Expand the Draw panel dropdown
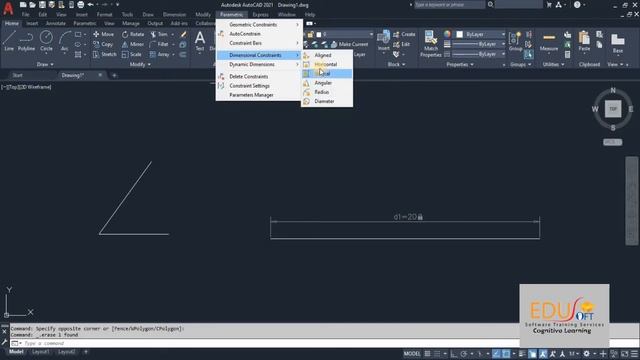This screenshot has width=640, height=360. (45, 64)
